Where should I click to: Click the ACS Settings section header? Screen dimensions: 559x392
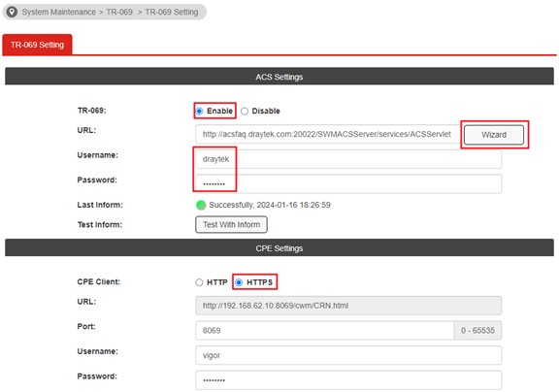(x=279, y=77)
